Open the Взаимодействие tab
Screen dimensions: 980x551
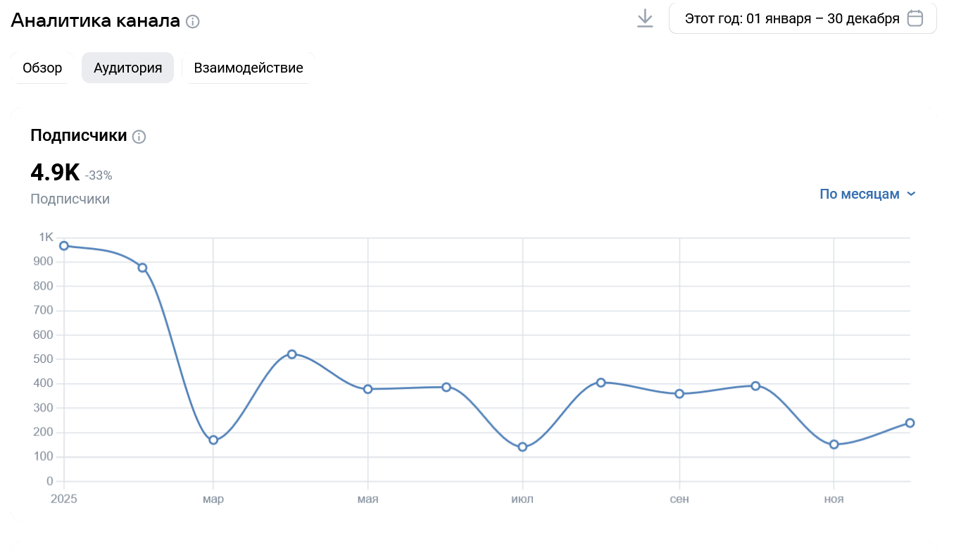[x=249, y=68]
